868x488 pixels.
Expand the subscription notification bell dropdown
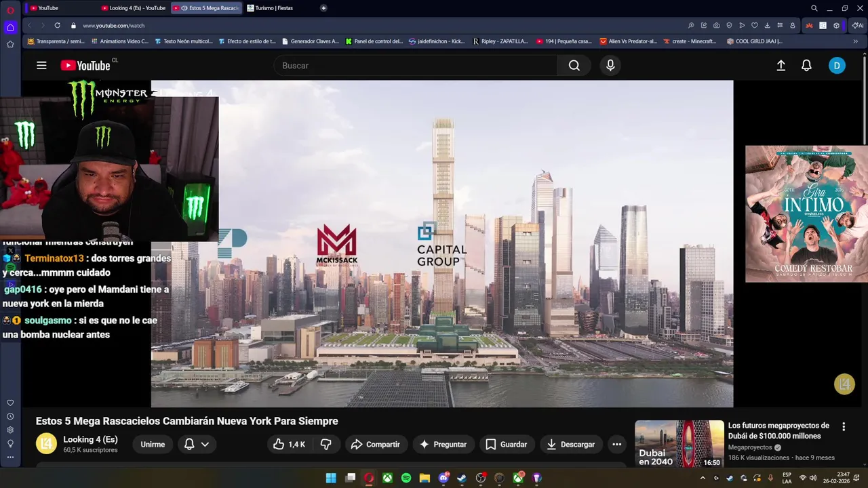pyautogui.click(x=197, y=445)
